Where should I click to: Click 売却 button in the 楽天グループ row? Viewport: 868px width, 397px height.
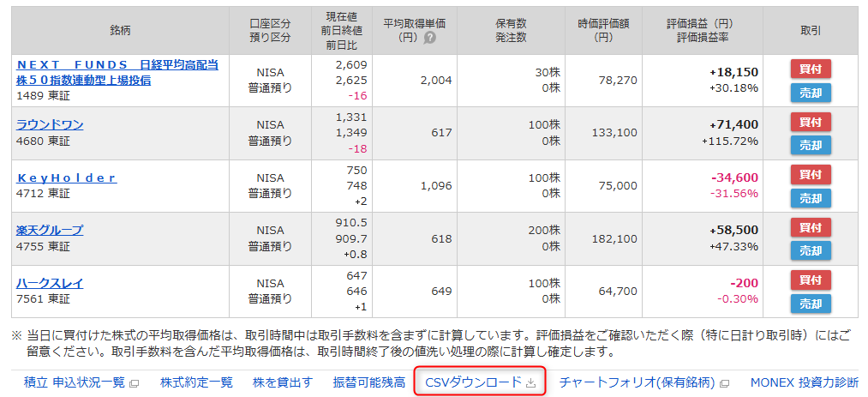tap(811, 250)
